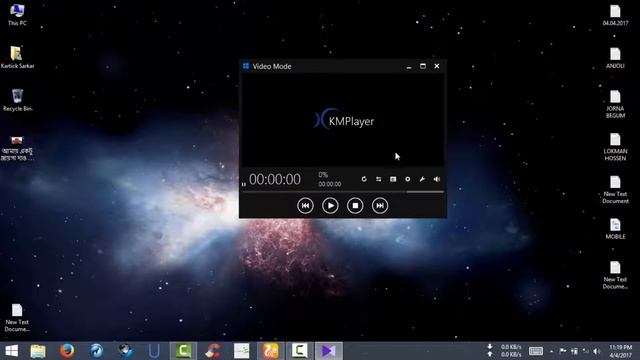Launch Firefox from the taskbar
Image resolution: width=640 pixels, height=360 pixels.
(x=67, y=351)
